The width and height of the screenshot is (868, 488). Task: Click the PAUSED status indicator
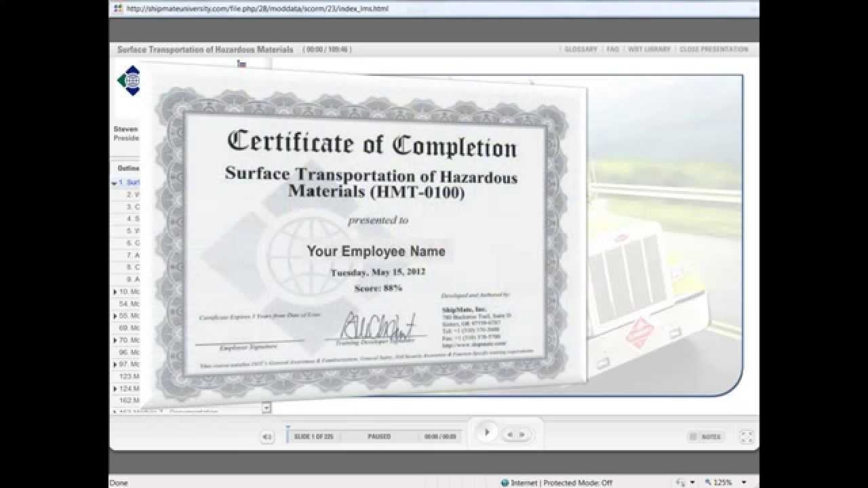click(379, 437)
